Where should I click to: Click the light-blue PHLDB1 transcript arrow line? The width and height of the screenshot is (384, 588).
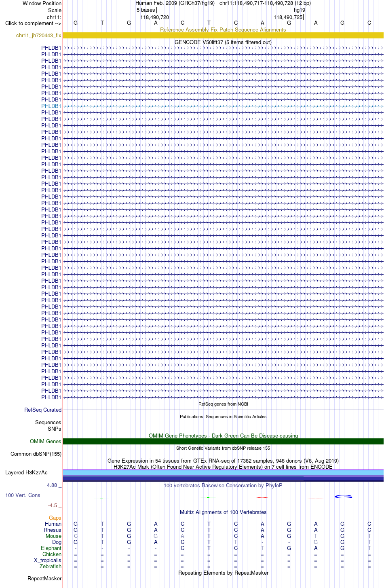(x=223, y=106)
